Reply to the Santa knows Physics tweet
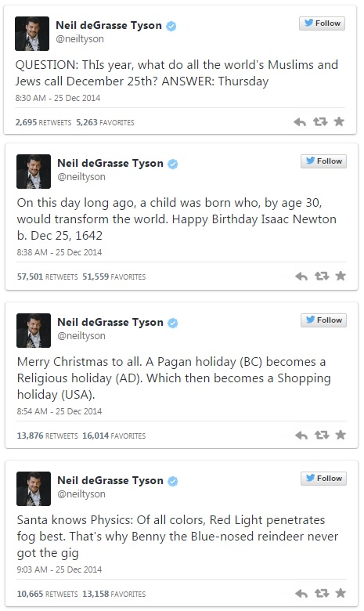Viewport: 364px width, 611px height. pyautogui.click(x=301, y=594)
